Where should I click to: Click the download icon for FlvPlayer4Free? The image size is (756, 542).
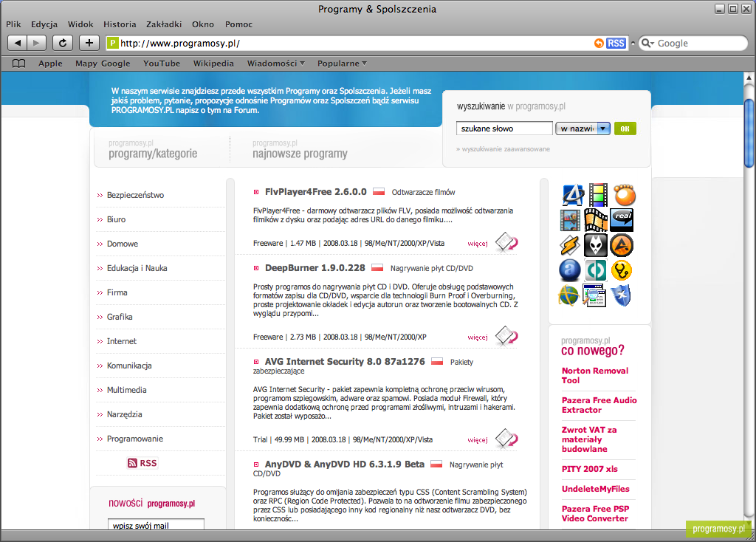[506, 242]
